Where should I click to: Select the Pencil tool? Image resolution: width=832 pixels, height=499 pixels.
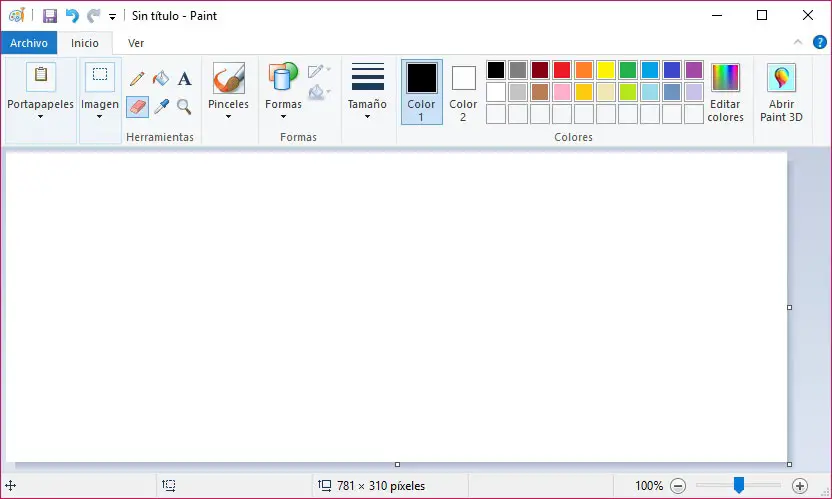pyautogui.click(x=137, y=79)
